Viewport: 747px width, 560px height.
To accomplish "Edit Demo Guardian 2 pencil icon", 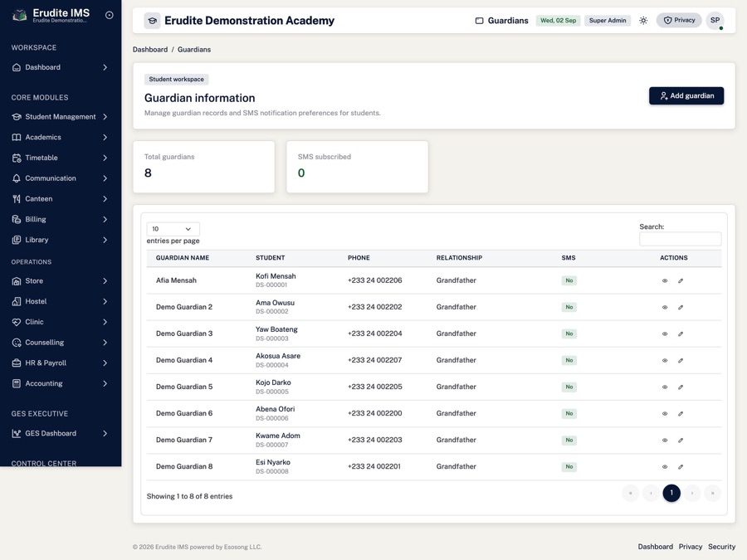I will pyautogui.click(x=681, y=307).
